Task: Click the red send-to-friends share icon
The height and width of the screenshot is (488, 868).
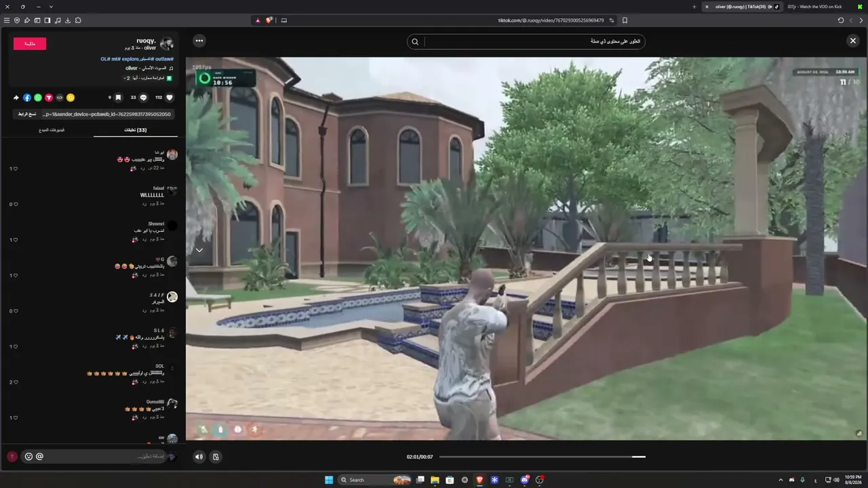Action: [x=49, y=98]
